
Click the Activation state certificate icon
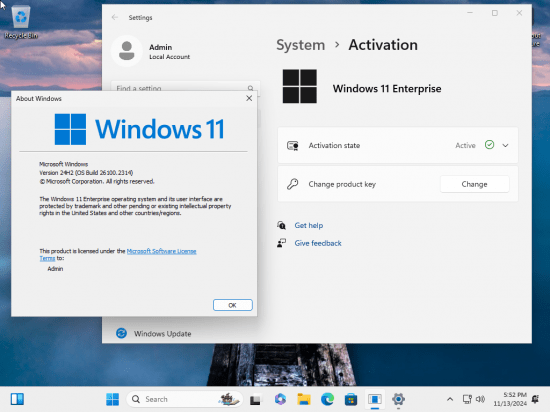pyautogui.click(x=293, y=145)
